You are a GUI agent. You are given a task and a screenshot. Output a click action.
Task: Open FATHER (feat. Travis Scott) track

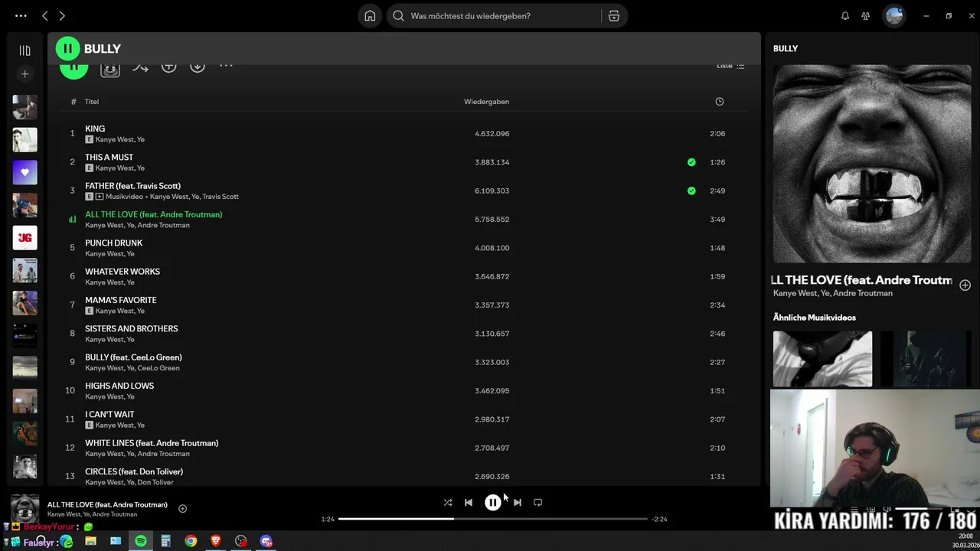(132, 186)
